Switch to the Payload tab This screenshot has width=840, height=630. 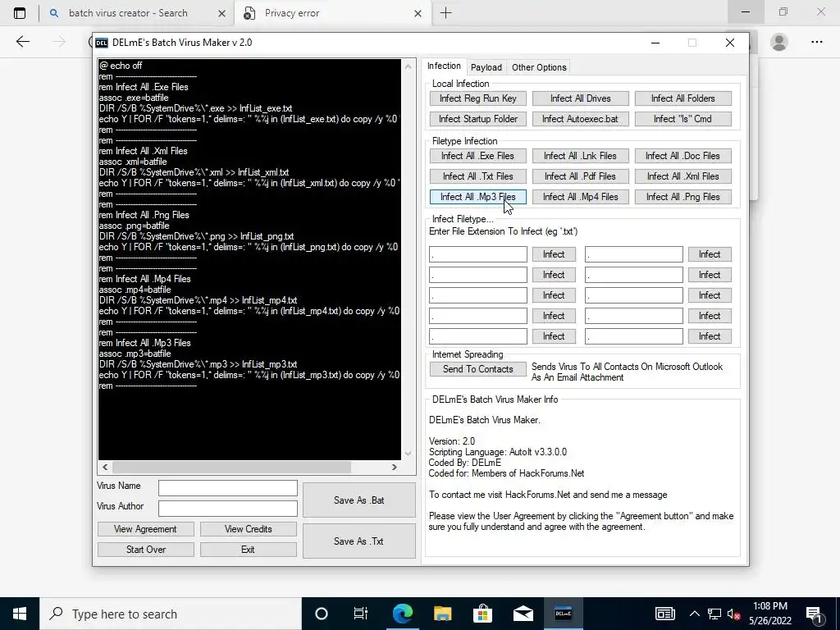486,67
